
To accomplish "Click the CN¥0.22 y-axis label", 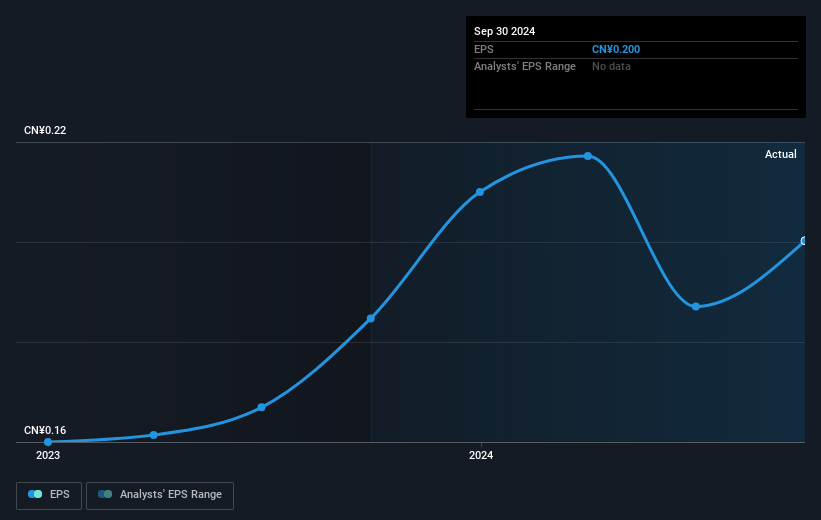I will [x=45, y=130].
